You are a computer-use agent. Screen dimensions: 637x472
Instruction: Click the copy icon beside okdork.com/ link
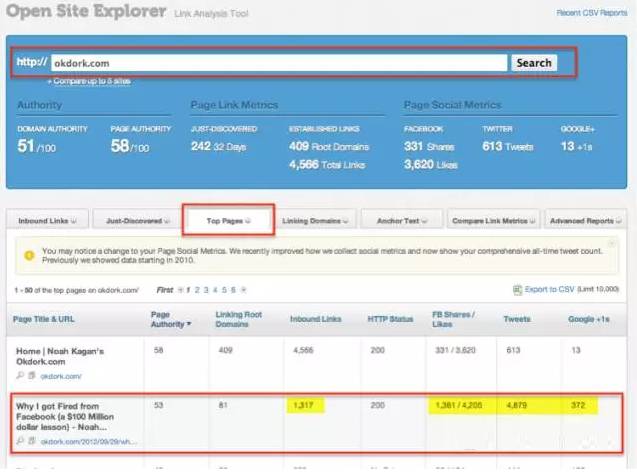[x=32, y=375]
